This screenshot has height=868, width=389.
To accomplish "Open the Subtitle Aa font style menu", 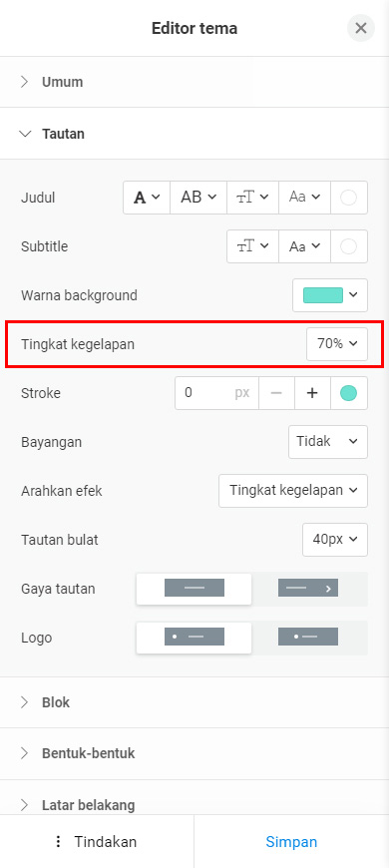I will 305,246.
